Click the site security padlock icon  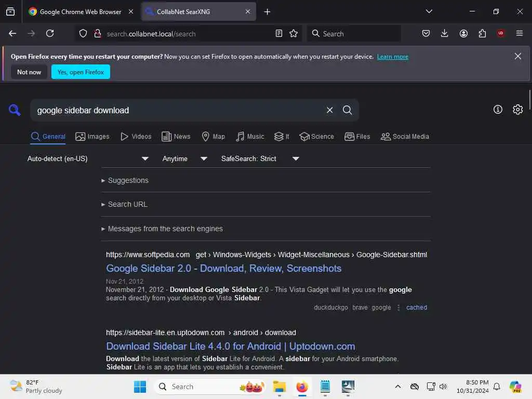(x=97, y=34)
